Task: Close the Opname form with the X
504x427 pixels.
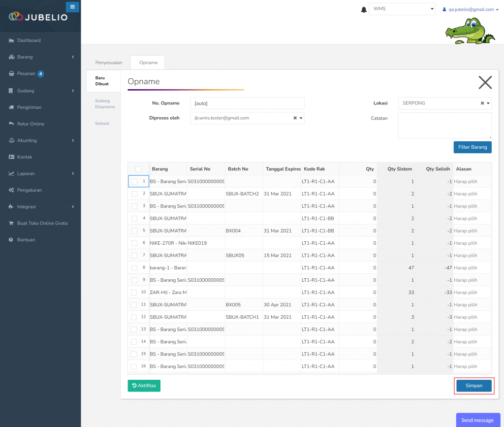Action: coord(485,82)
